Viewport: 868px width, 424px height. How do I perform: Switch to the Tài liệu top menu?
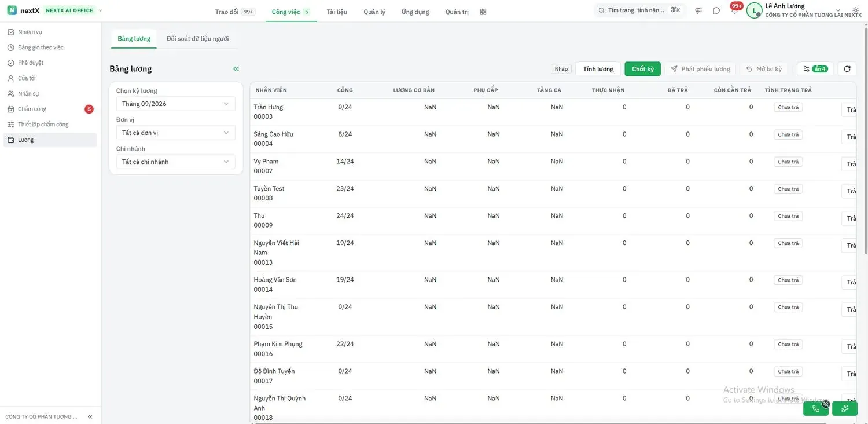337,12
